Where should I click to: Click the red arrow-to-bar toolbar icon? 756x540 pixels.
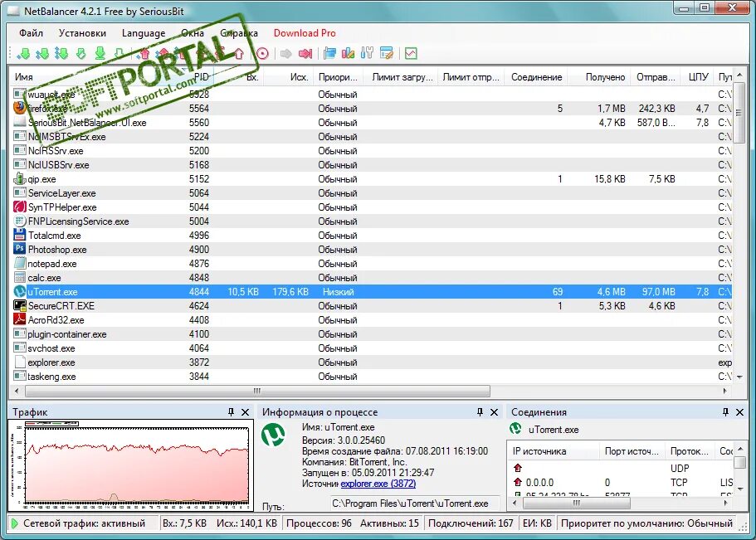coord(305,54)
